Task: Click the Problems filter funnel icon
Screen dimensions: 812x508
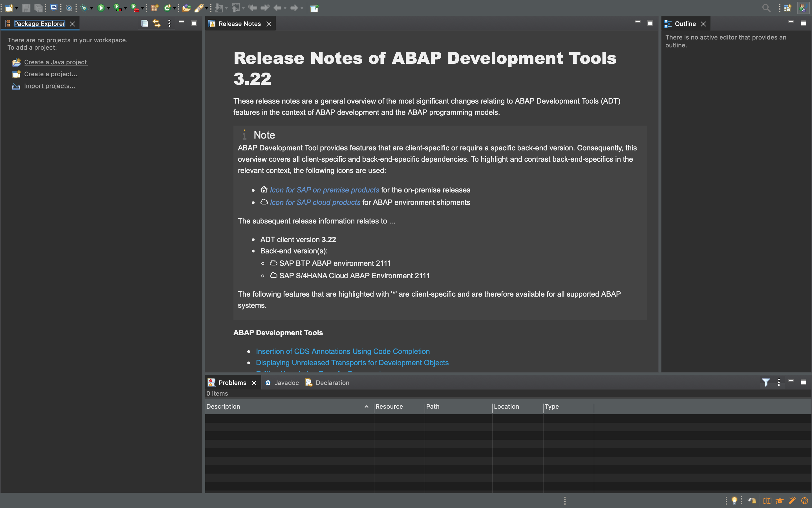Action: click(x=766, y=382)
